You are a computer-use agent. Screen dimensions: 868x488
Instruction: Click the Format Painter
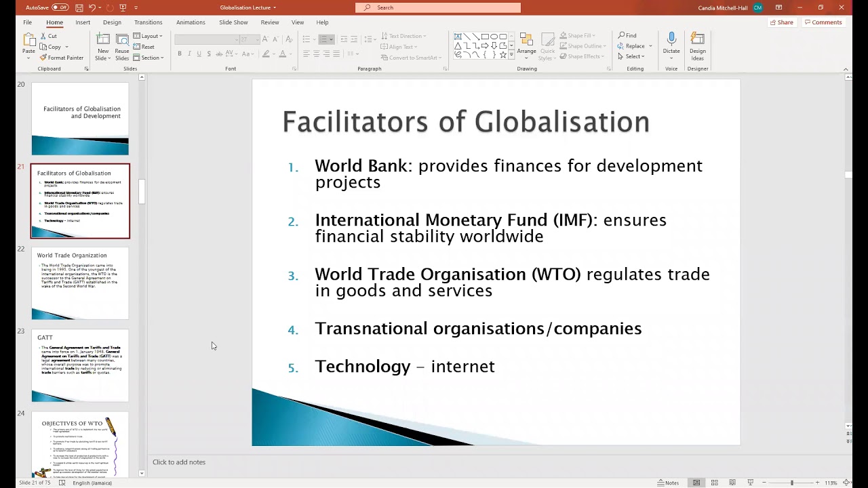[x=62, y=58]
